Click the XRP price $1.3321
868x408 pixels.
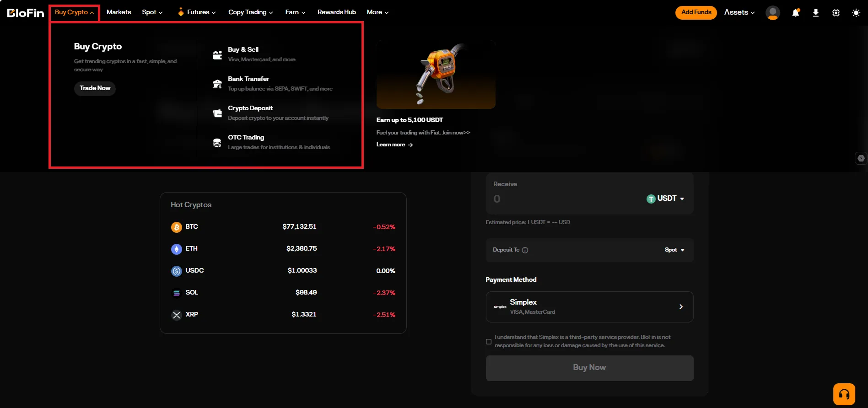tap(304, 315)
